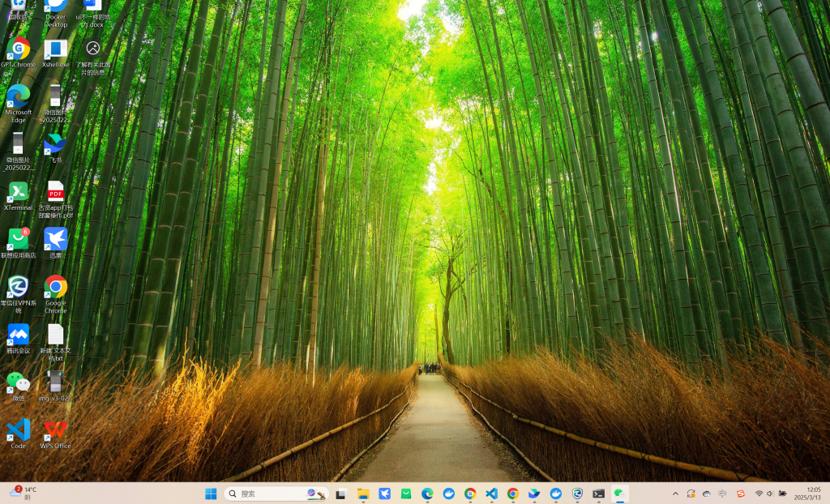The image size is (830, 504).
Task: Select the Tencent Meeting (腾讯会议) shortcut
Action: 18,335
